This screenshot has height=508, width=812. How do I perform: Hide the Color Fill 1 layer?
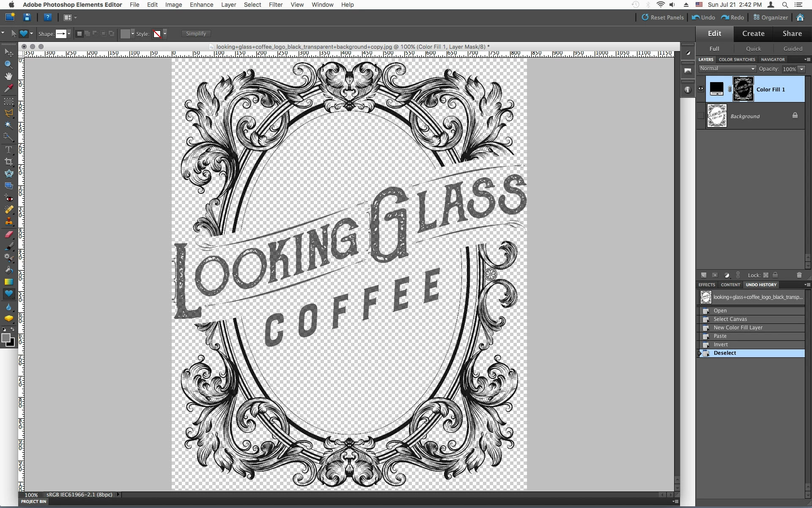[701, 89]
